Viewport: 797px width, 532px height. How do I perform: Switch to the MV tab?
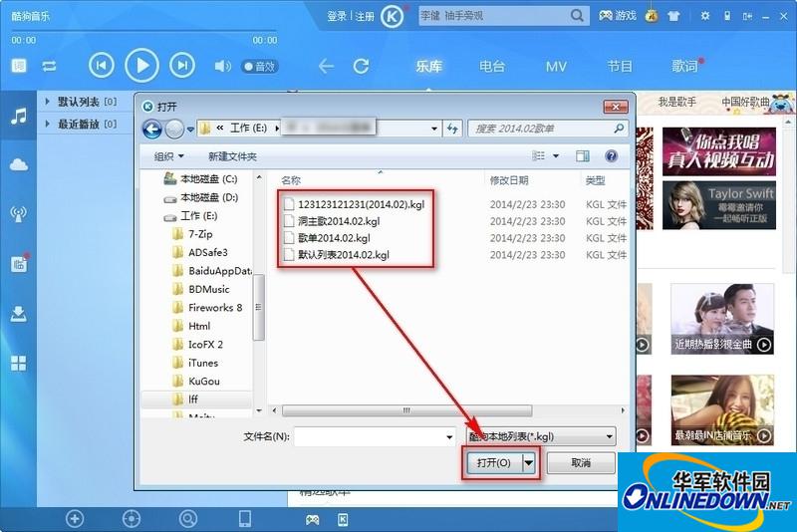tap(556, 67)
